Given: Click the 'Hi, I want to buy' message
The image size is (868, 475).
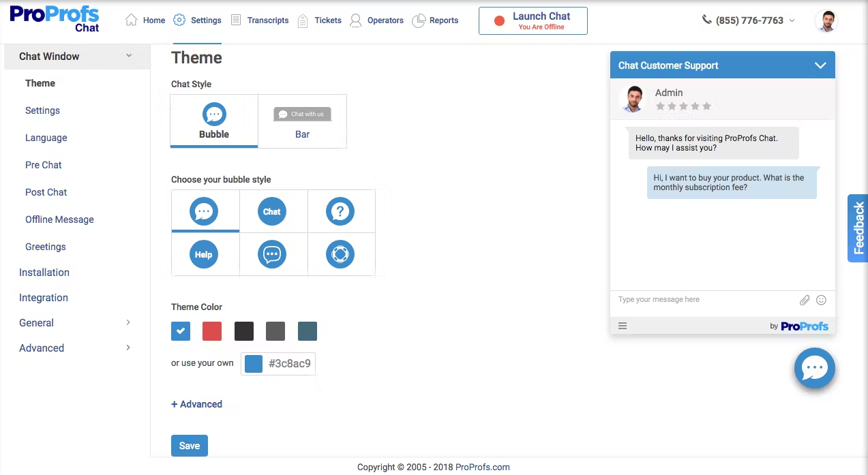Looking at the screenshot, I should point(731,183).
